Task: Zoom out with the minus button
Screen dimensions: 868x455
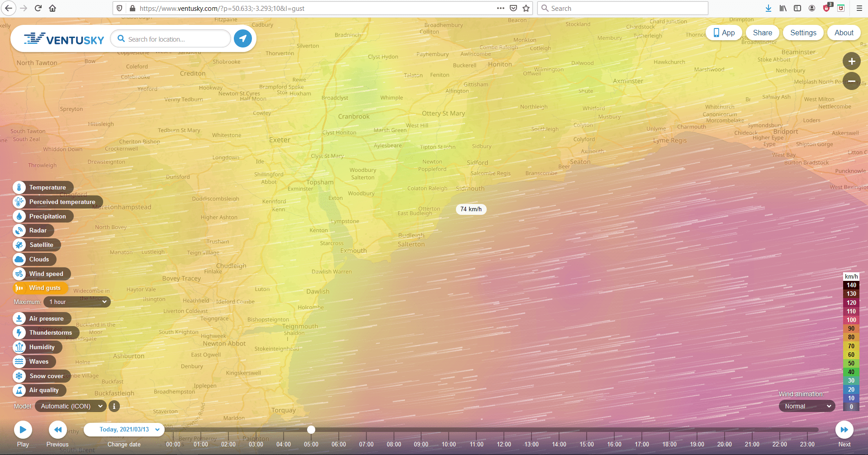Action: click(x=851, y=81)
